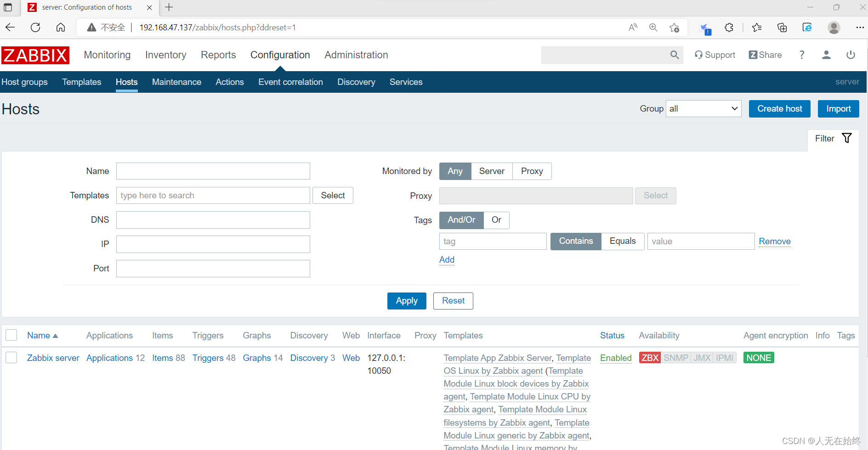The width and height of the screenshot is (868, 450).
Task: Open the Configuration menu
Action: click(280, 55)
